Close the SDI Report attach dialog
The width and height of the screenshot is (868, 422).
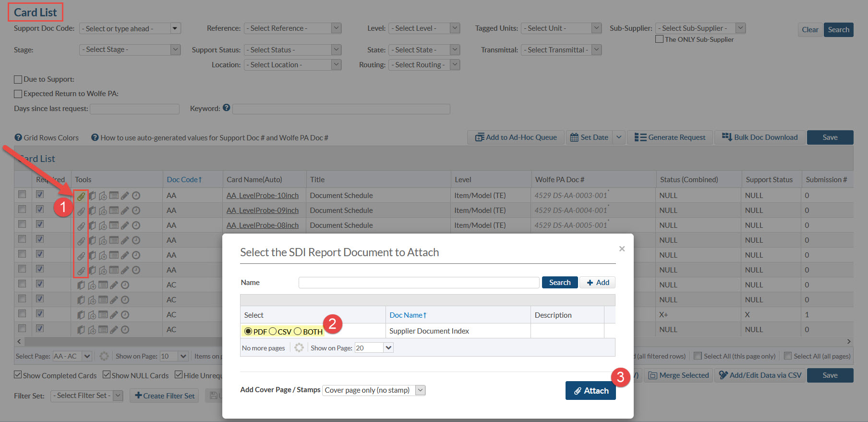tap(622, 248)
